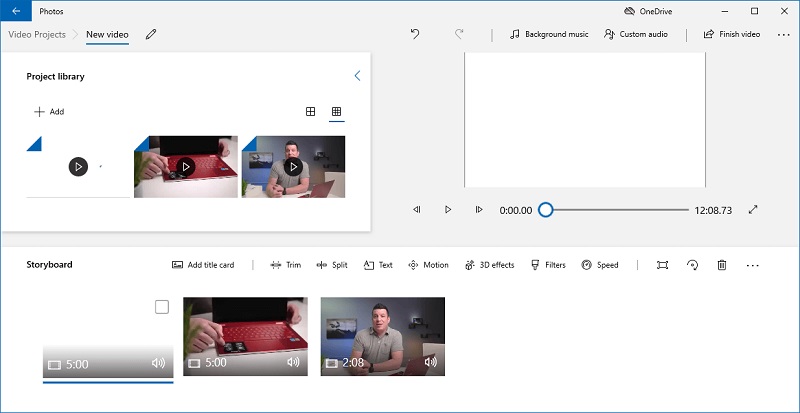The image size is (800, 413).
Task: Tick the checkbox on first storyboard clip
Action: coord(162,307)
